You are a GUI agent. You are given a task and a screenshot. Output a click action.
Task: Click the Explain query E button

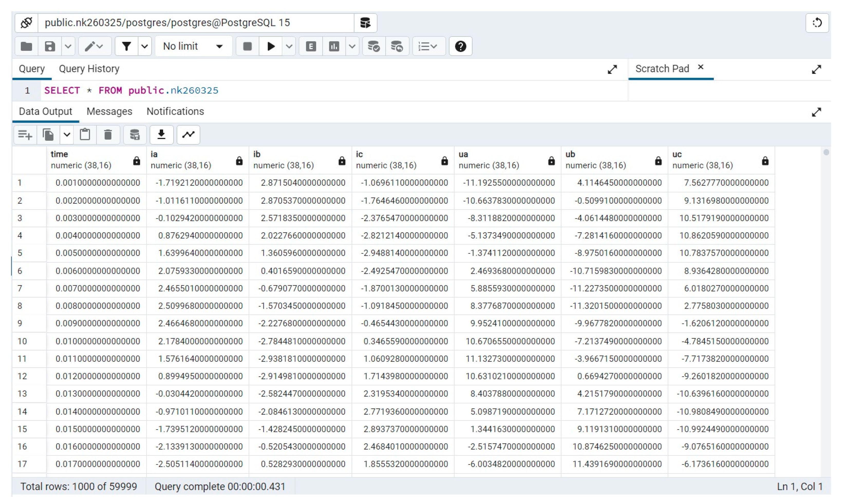pos(311,46)
